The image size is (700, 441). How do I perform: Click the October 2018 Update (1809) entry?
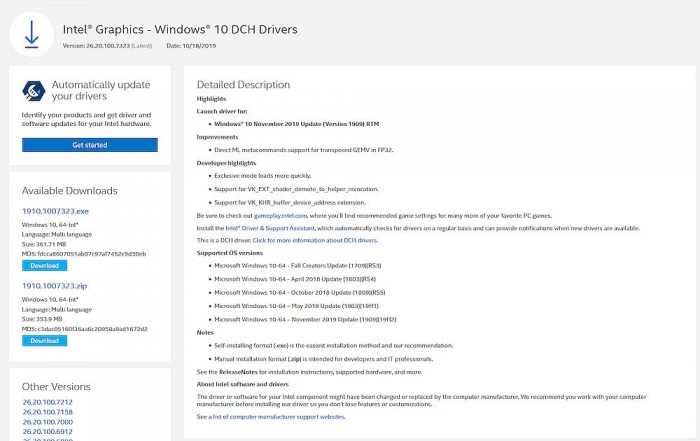coord(300,293)
